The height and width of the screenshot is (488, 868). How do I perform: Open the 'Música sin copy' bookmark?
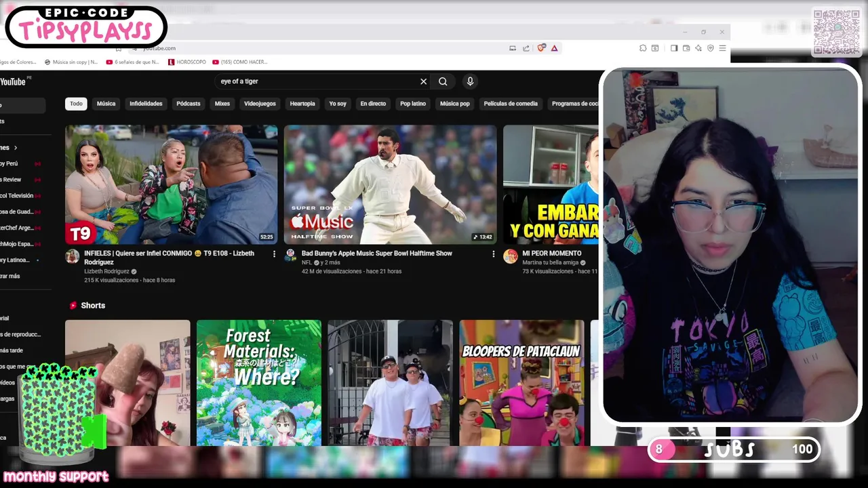71,62
